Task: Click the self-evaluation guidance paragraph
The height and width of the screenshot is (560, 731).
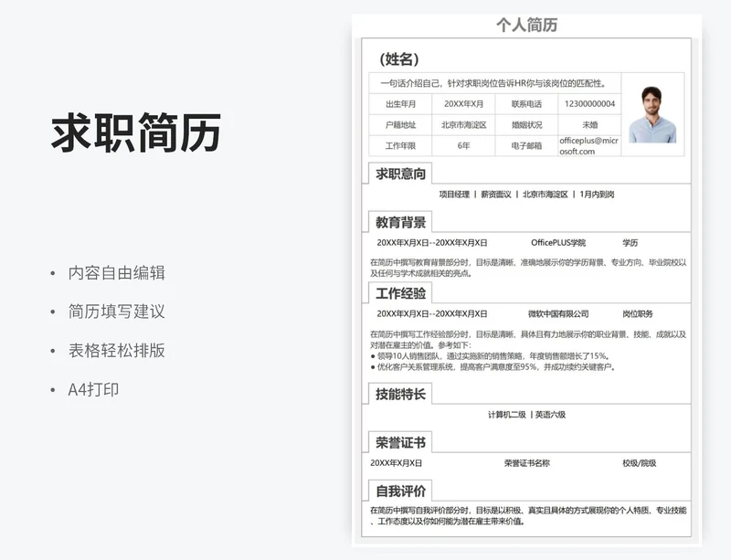Action: [x=528, y=516]
